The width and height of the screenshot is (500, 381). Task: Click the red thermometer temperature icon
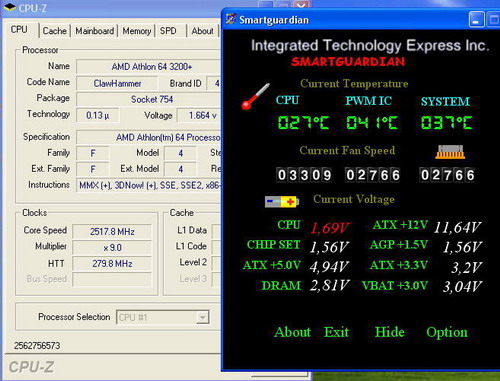tap(255, 97)
